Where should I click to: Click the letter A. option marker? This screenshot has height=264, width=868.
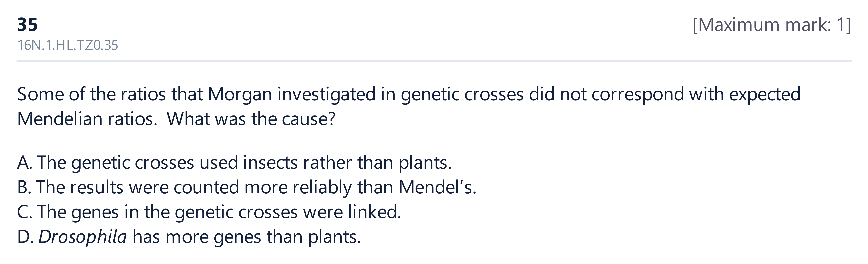(25, 163)
